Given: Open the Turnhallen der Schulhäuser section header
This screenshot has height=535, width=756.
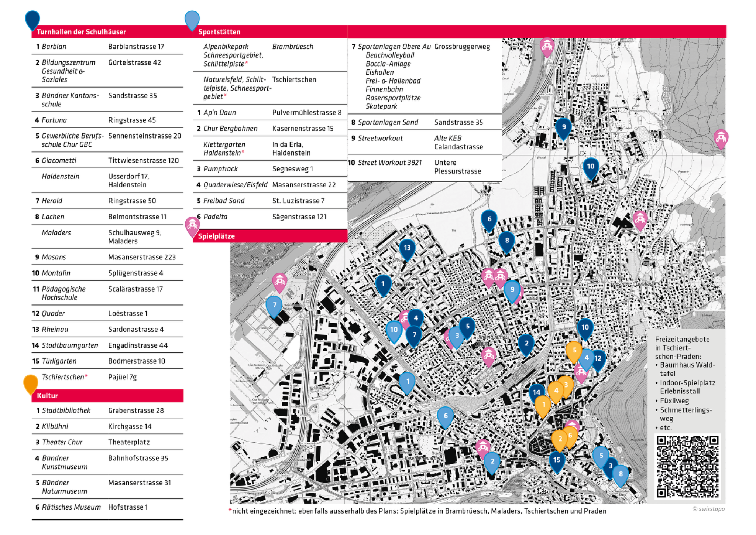Looking at the screenshot, I should click(81, 32).
